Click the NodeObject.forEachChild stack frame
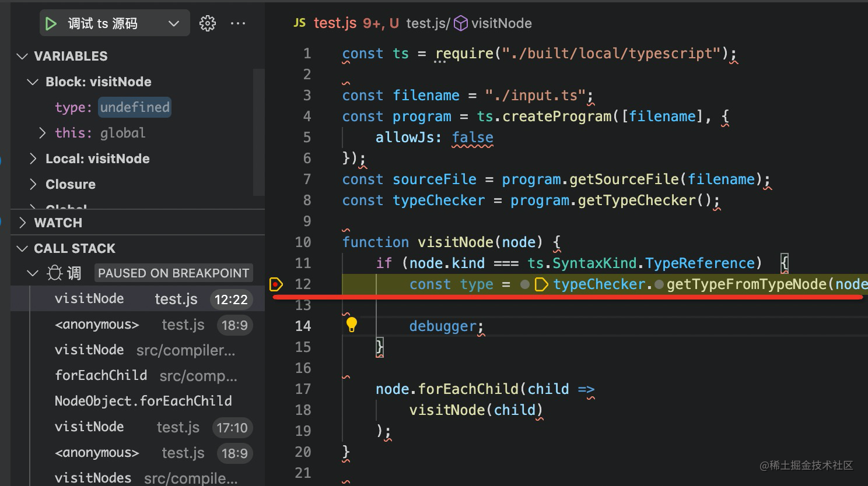 (x=143, y=401)
